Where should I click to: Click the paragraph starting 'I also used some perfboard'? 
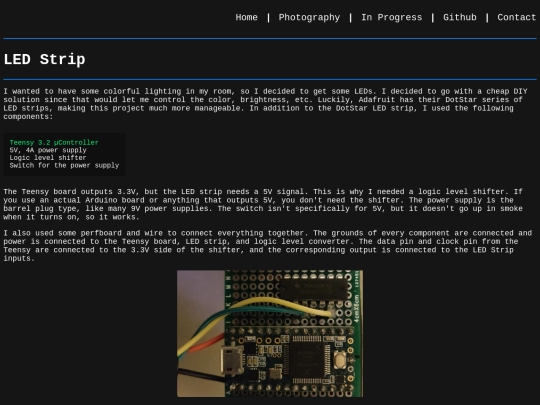pyautogui.click(x=268, y=246)
